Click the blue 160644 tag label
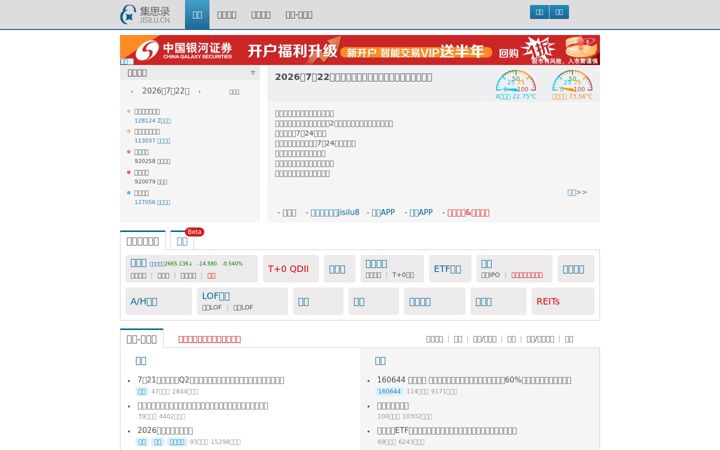The height and width of the screenshot is (450, 720). pyautogui.click(x=389, y=392)
